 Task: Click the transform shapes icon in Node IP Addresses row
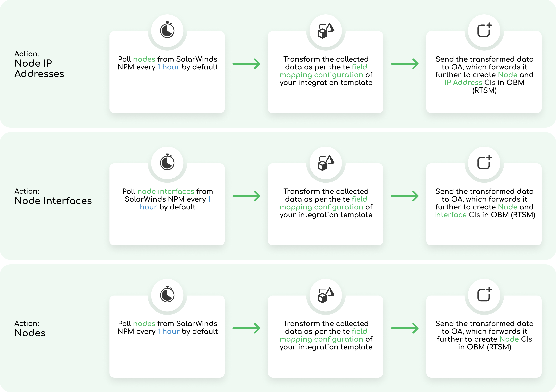326,31
